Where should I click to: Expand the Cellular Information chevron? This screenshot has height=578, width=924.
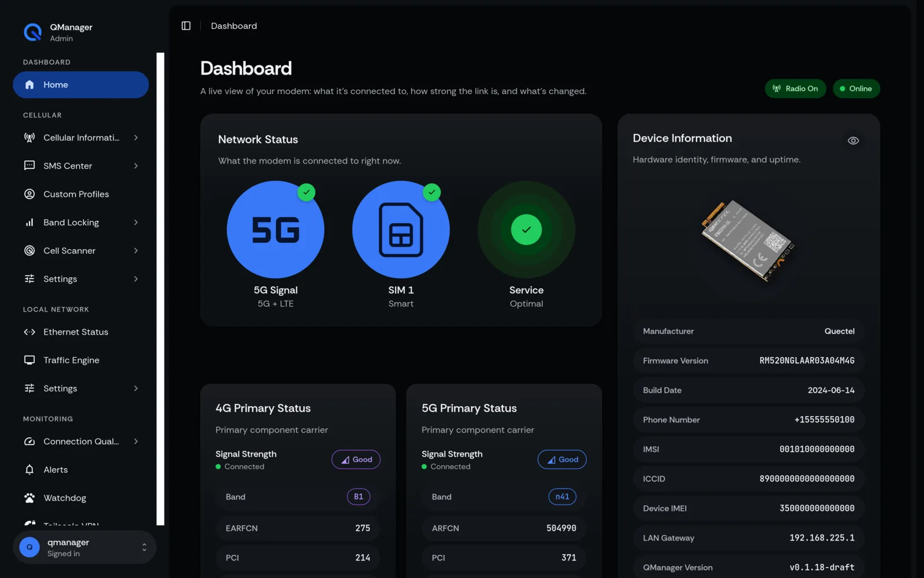(136, 138)
